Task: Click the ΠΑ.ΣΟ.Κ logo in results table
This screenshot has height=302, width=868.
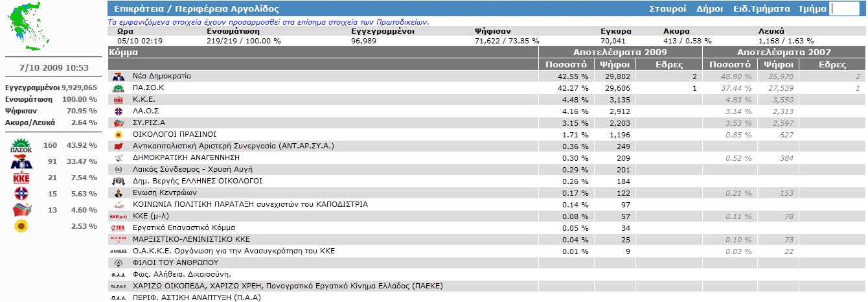Action: click(118, 88)
